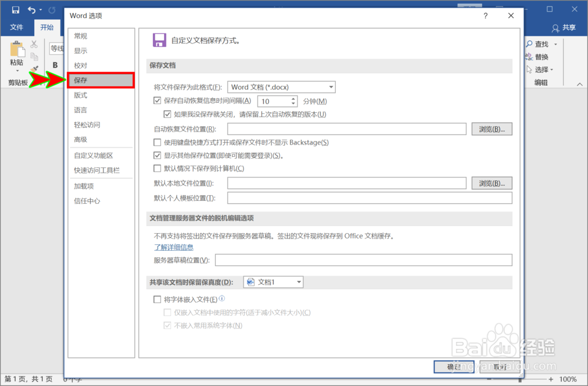Viewport: 588px width, 386px height.
Task: Select the Display category
Action: tap(101, 51)
